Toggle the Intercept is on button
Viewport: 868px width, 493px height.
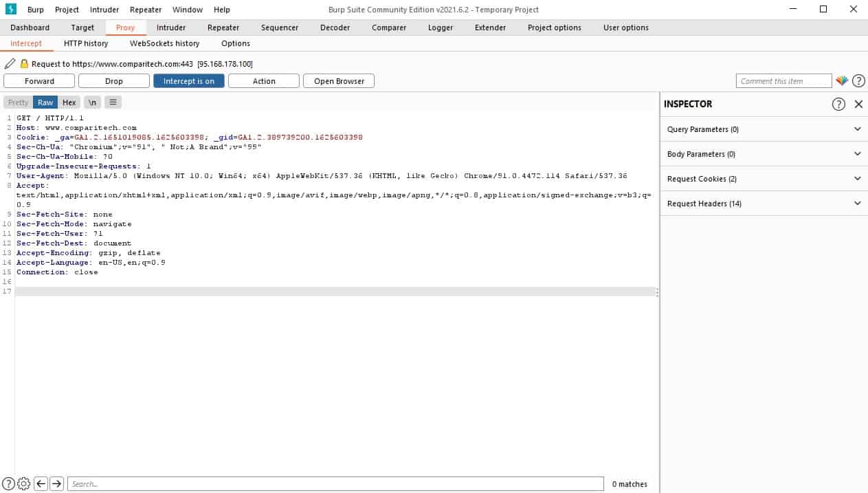189,81
